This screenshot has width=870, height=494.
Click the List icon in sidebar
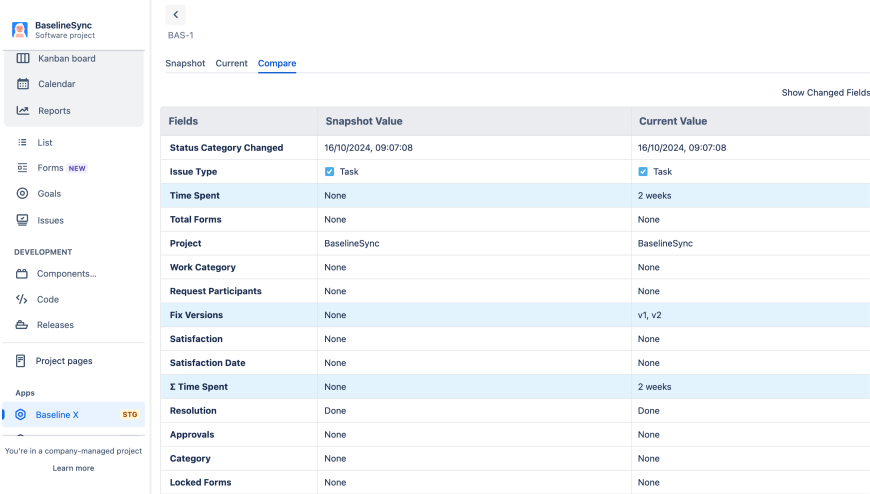coord(22,143)
